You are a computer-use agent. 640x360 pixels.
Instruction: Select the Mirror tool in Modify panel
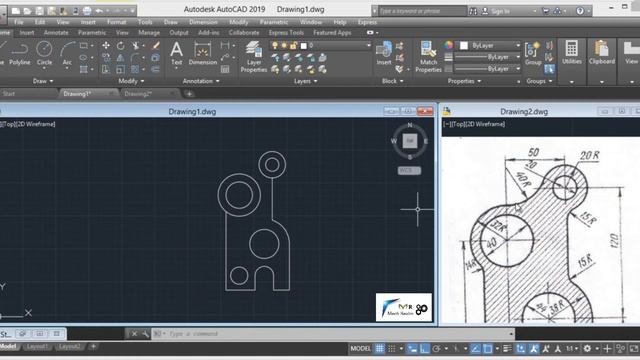[120, 58]
